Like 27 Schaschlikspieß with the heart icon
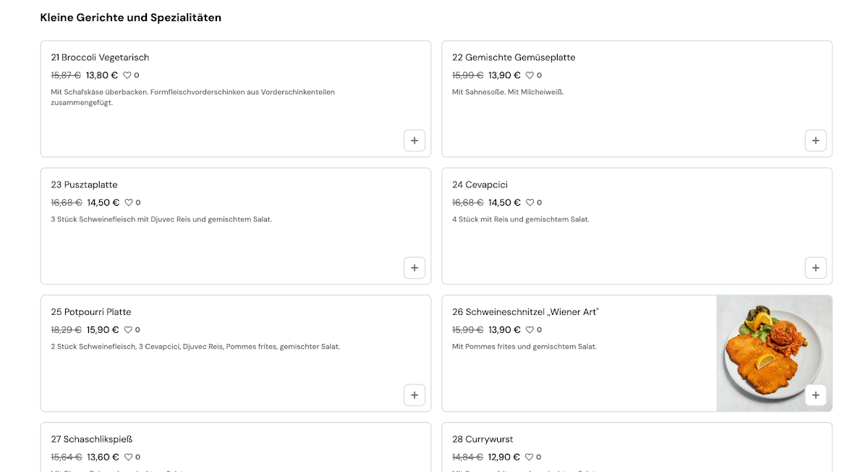The height and width of the screenshot is (472, 868). [129, 458]
